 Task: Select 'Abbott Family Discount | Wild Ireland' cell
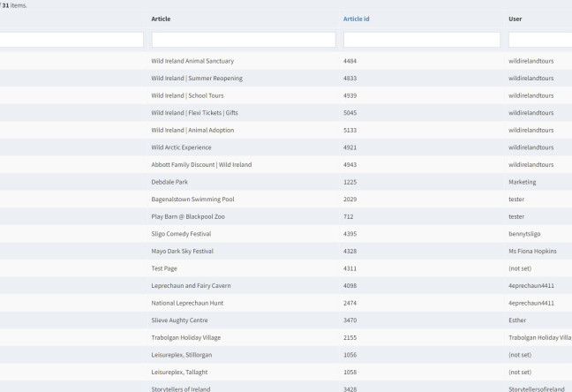coord(201,164)
